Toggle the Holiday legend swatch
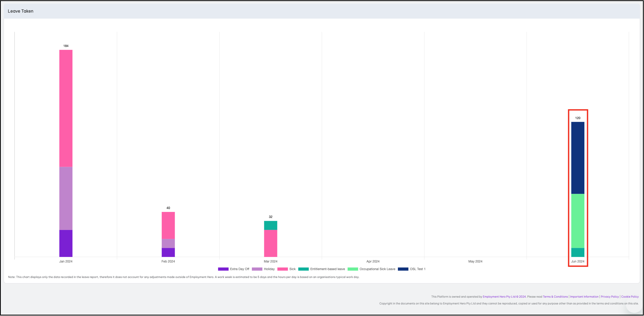 tap(257, 269)
